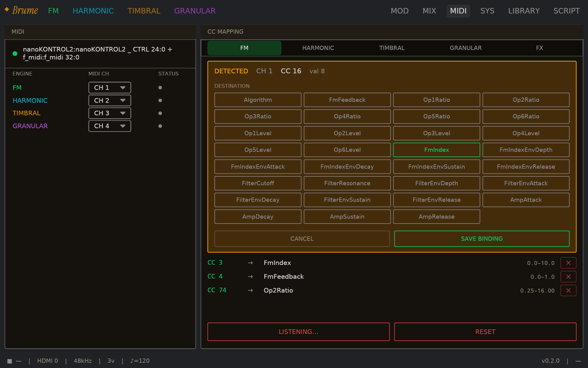The width and height of the screenshot is (588, 368).
Task: Remove the CC 4 FmFeedback binding
Action: click(568, 277)
